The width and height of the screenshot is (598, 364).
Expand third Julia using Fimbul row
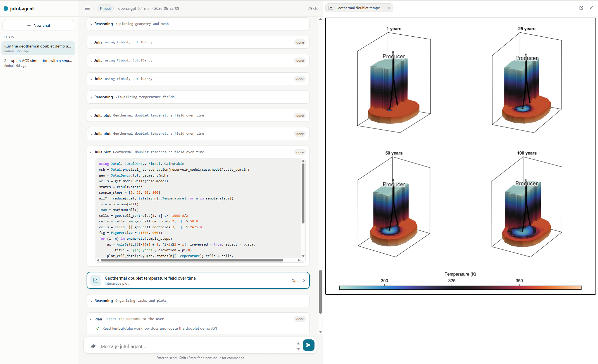(x=198, y=79)
